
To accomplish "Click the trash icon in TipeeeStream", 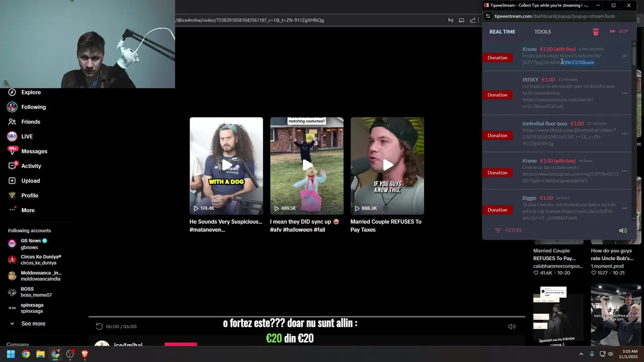I will 596,32.
